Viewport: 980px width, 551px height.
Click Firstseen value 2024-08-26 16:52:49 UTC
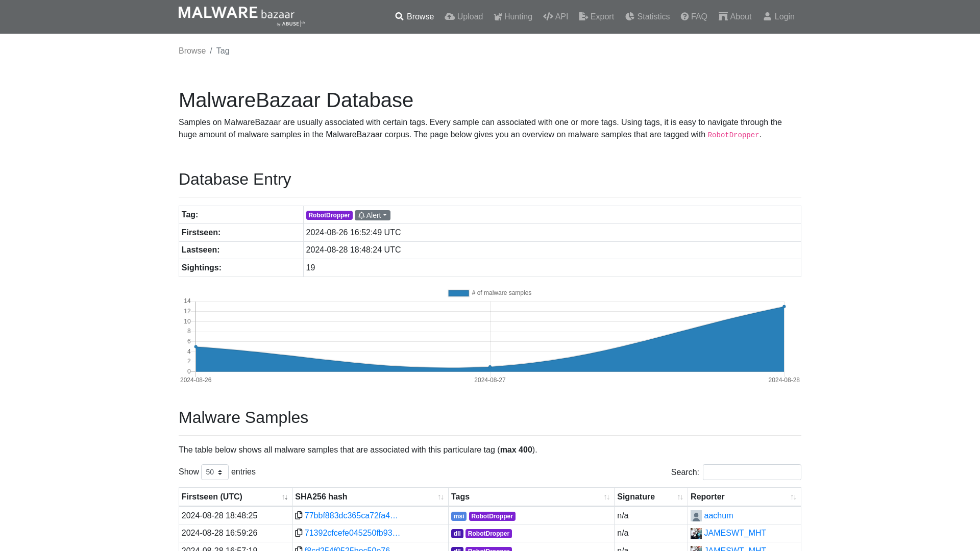(x=353, y=233)
